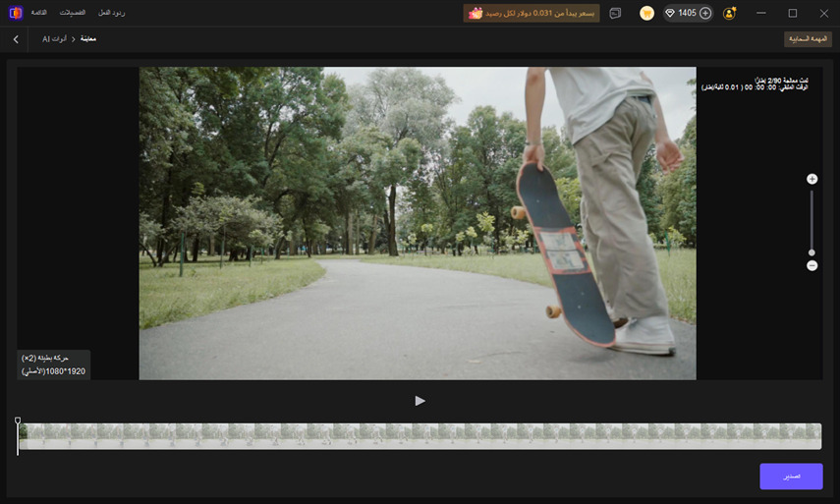The height and width of the screenshot is (504, 840).
Task: Select the timeline playhead marker
Action: [18, 421]
